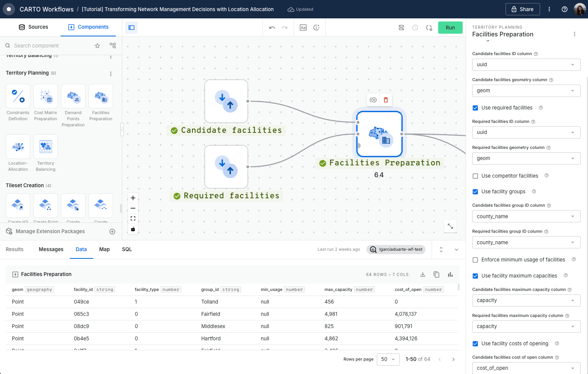
Task: Open Candidate facilities ID column dropdown
Action: (x=526, y=65)
